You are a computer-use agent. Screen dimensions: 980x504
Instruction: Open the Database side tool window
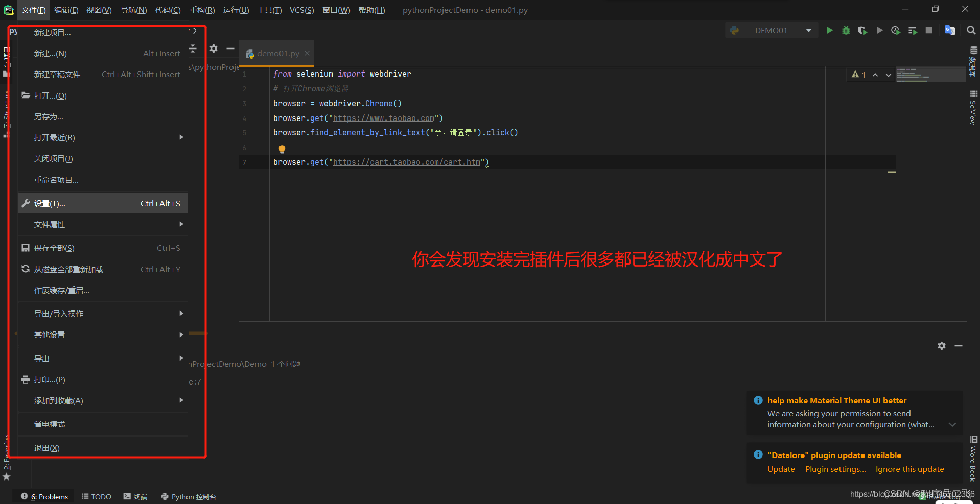(973, 61)
